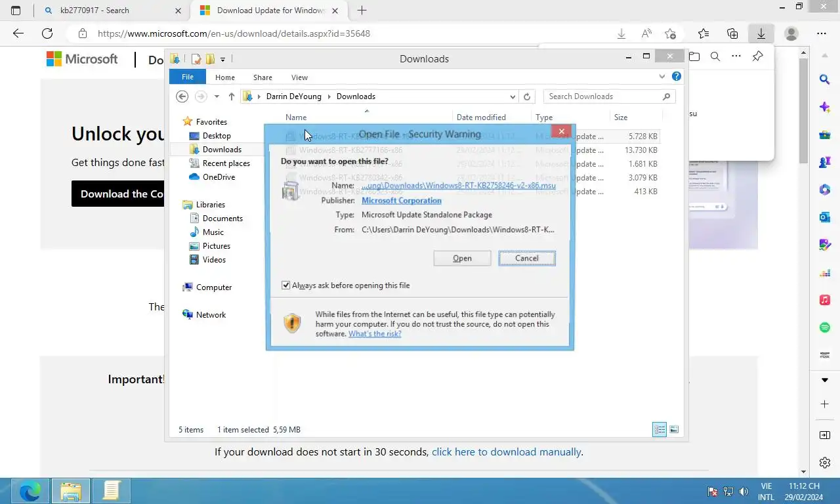Reload the Microsoft download page
Image resolution: width=840 pixels, height=504 pixels.
pyautogui.click(x=47, y=33)
